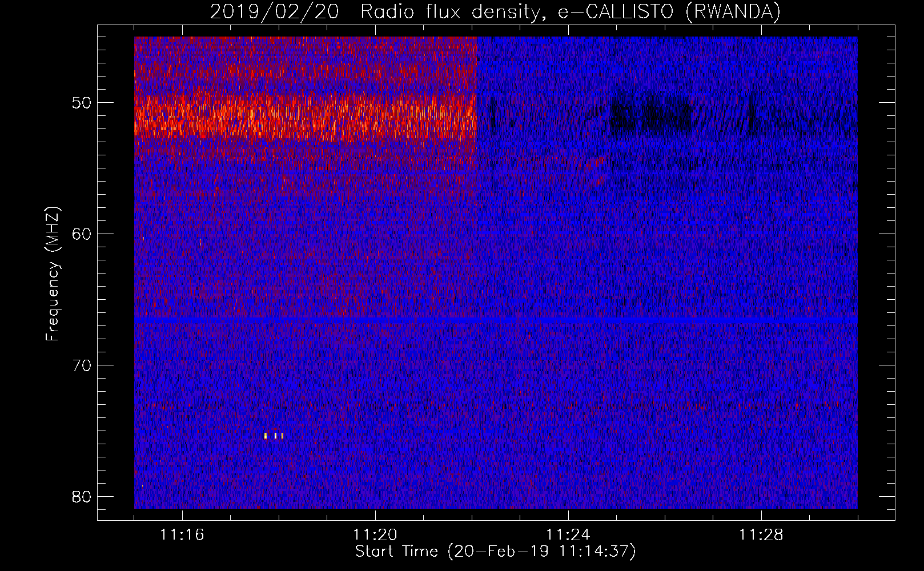Click the 80 frequency tick label

[x=82, y=496]
